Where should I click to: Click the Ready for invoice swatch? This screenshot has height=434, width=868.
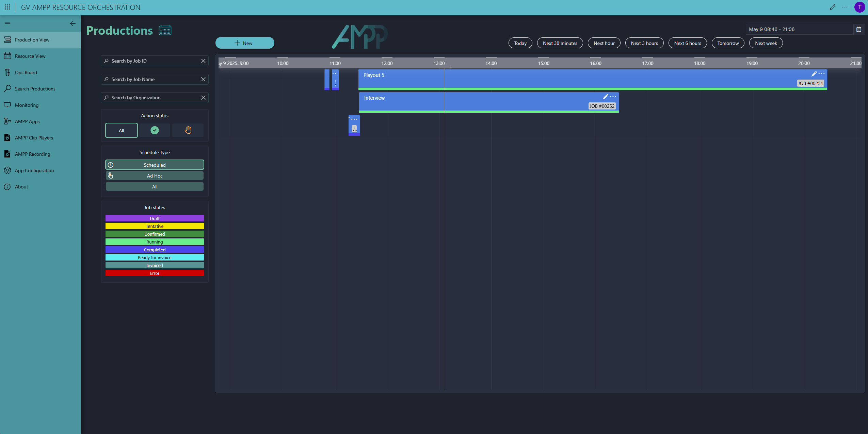pyautogui.click(x=155, y=257)
